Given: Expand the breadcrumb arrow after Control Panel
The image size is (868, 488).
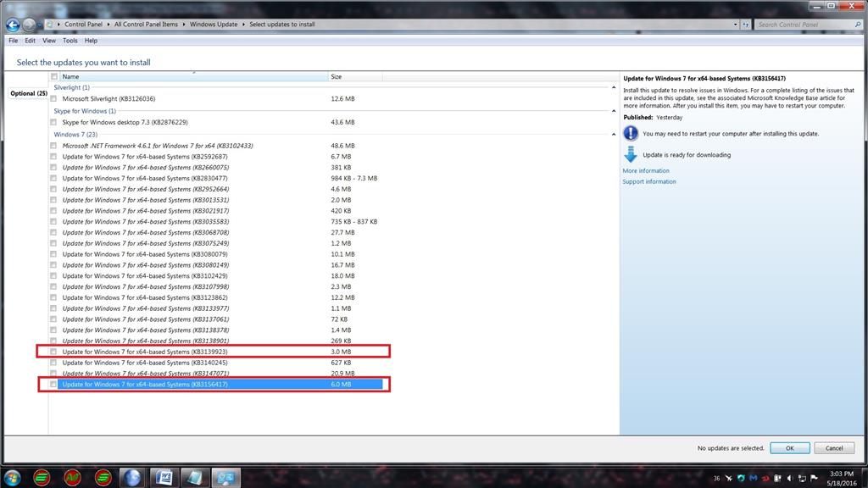Looking at the screenshot, I should pos(108,25).
